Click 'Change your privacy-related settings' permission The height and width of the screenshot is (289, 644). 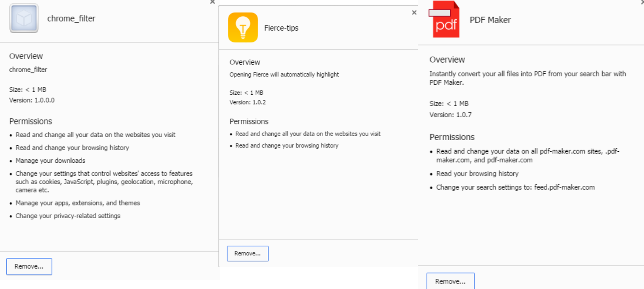[68, 216]
